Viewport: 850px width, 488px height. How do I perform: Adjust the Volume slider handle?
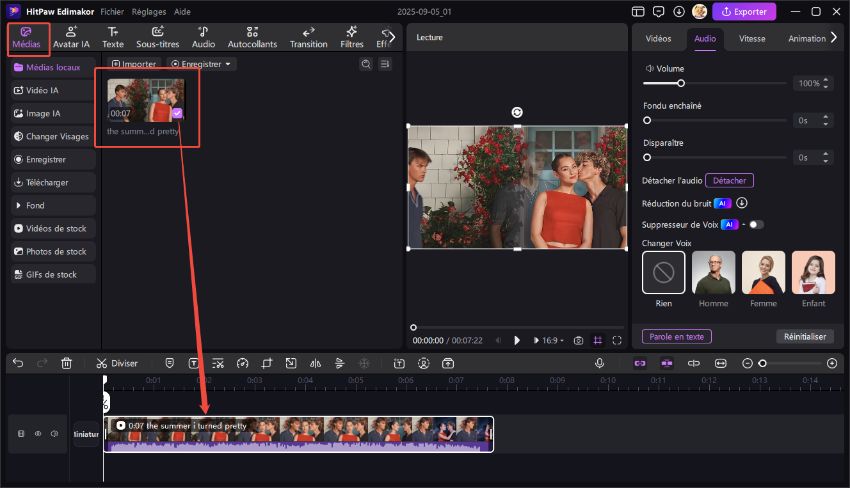point(681,83)
